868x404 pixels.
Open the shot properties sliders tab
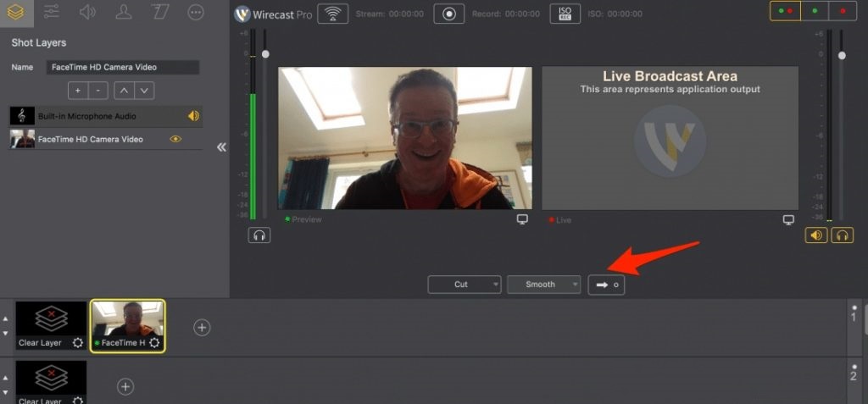(x=52, y=12)
